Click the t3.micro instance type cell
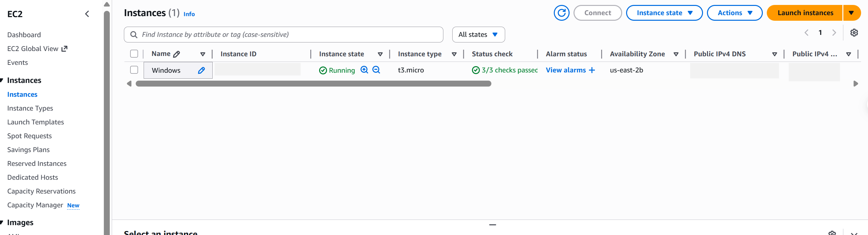Image resolution: width=868 pixels, height=235 pixels. [x=411, y=70]
